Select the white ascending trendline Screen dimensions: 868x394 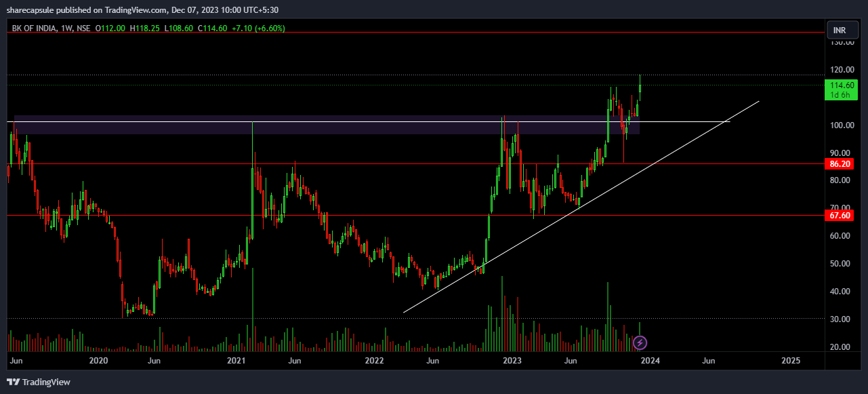point(581,207)
